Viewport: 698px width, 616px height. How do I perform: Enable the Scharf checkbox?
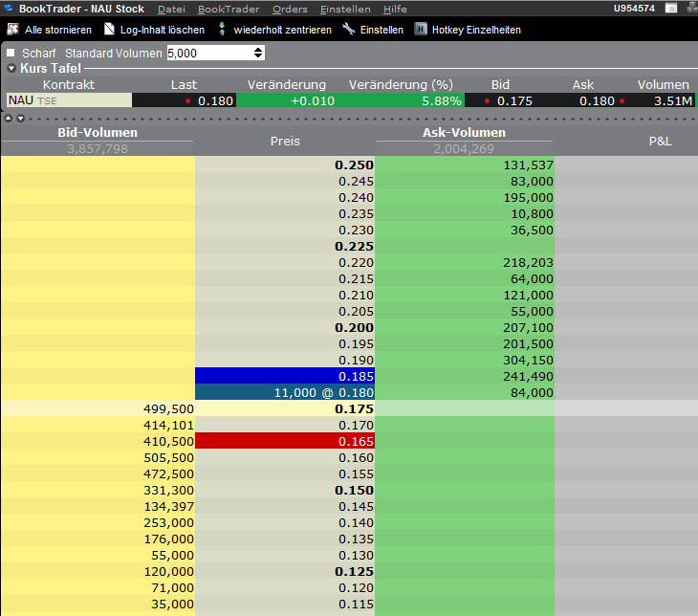11,53
